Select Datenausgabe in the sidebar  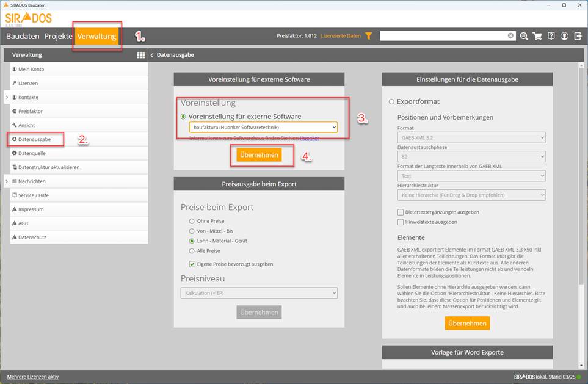pyautogui.click(x=79, y=139)
